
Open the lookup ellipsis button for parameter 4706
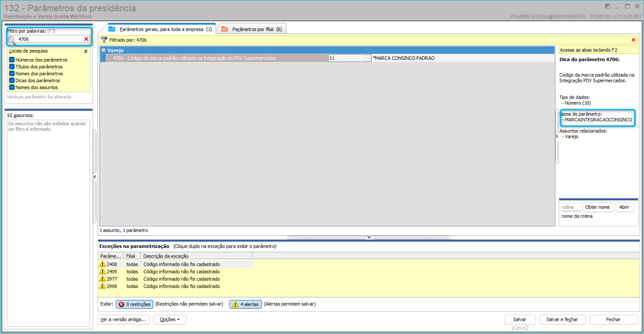click(x=367, y=58)
